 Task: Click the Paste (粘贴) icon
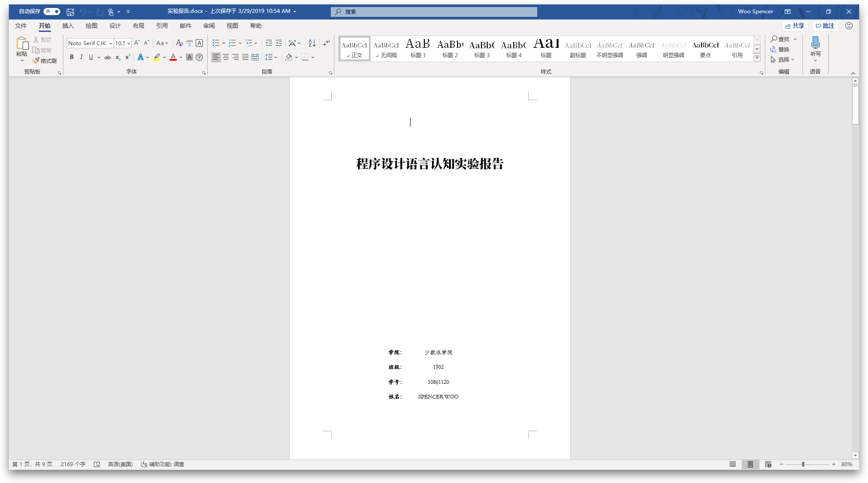pos(22,43)
